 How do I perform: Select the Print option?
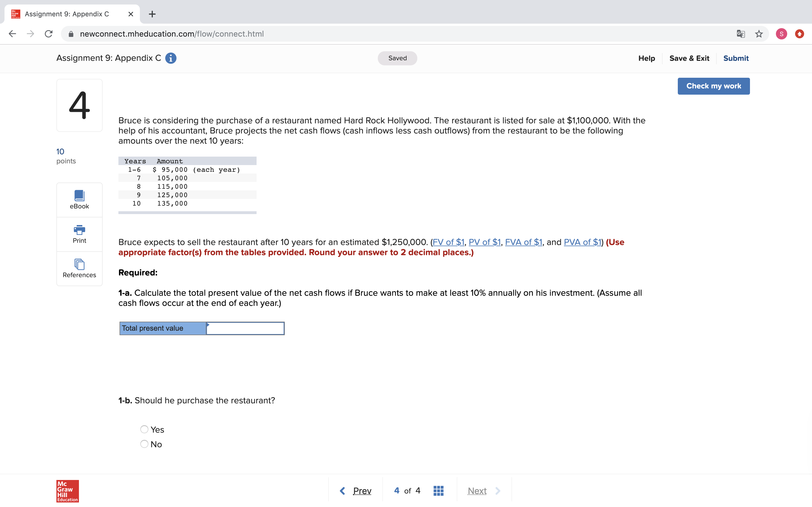click(79, 234)
